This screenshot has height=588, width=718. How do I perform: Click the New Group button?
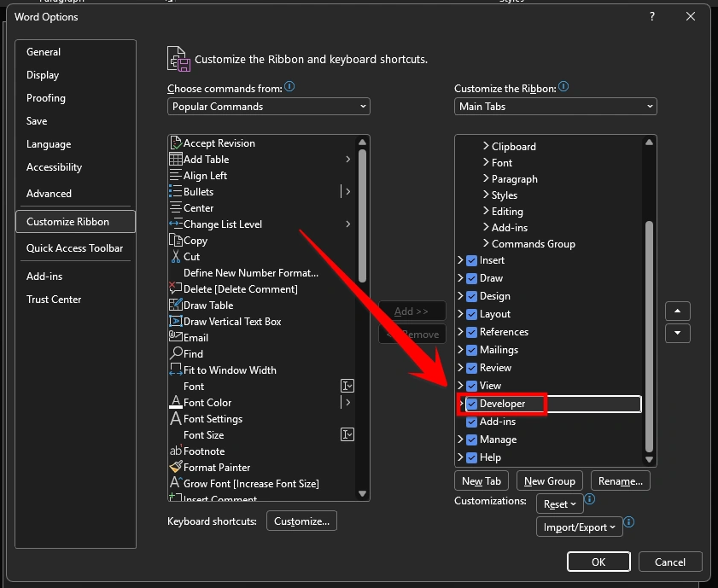tap(550, 481)
